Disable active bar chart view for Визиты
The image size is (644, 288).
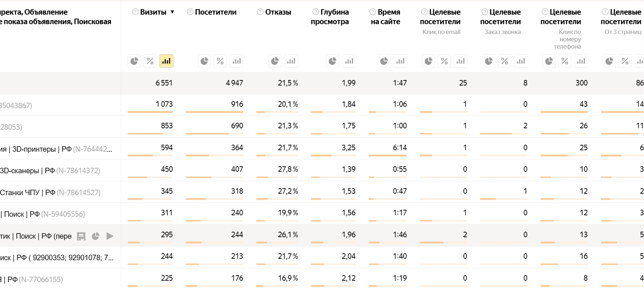click(x=166, y=61)
